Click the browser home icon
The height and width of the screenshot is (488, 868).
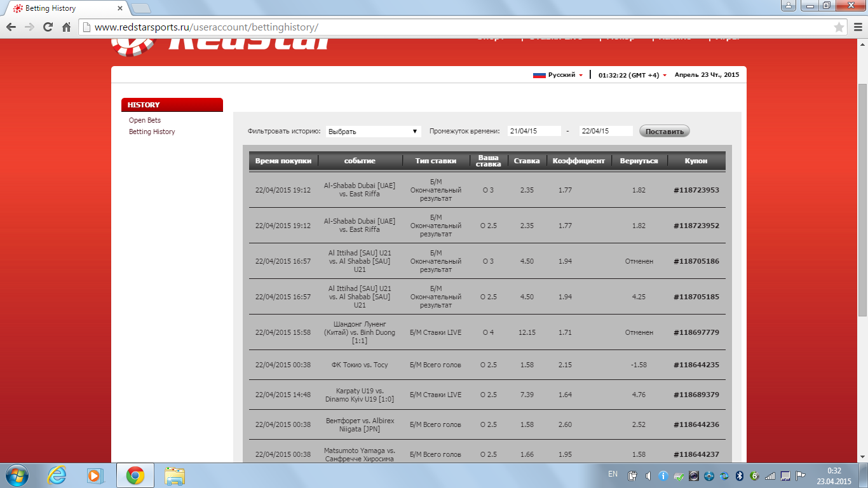click(x=66, y=27)
